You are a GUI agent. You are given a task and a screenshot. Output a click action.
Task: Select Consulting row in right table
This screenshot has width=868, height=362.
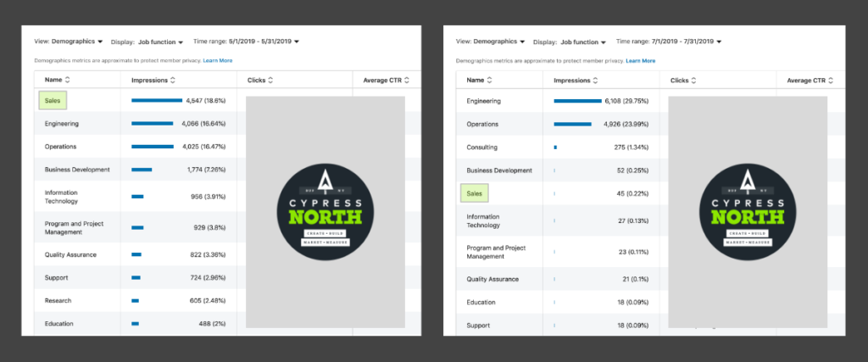[x=481, y=148]
